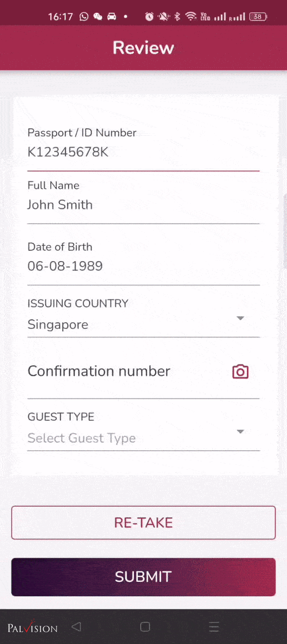
Task: Expand the Issuing Country dropdown arrow
Action: pos(241,318)
